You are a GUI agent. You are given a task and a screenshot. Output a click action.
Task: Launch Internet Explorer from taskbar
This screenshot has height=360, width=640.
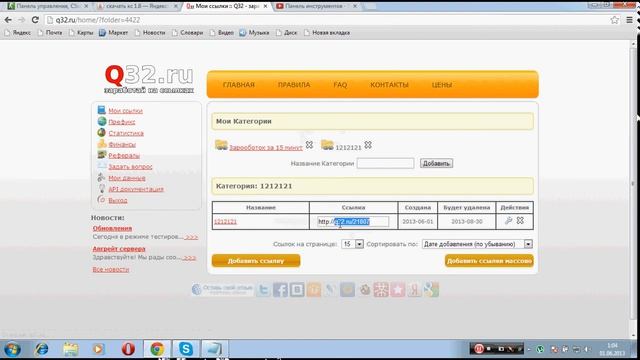coord(41,349)
